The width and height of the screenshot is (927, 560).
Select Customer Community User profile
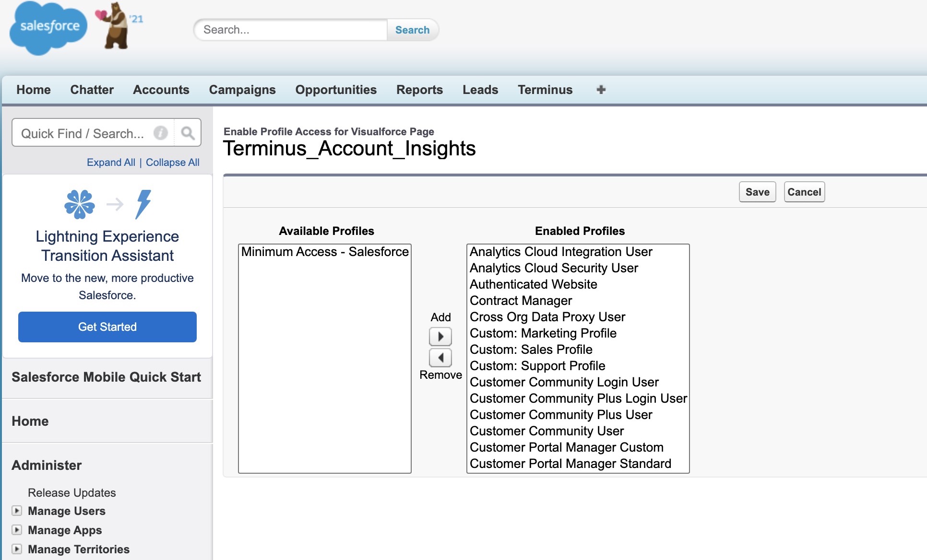click(x=578, y=431)
